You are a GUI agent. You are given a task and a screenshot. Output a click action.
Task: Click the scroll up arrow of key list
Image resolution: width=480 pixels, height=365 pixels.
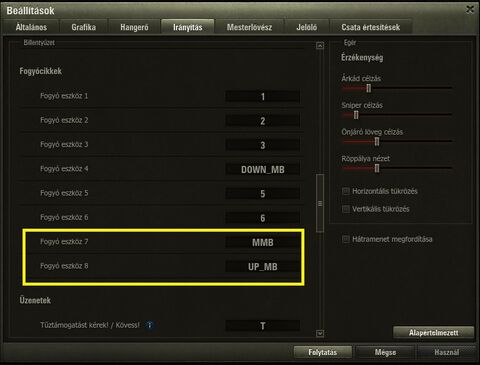tap(320, 46)
